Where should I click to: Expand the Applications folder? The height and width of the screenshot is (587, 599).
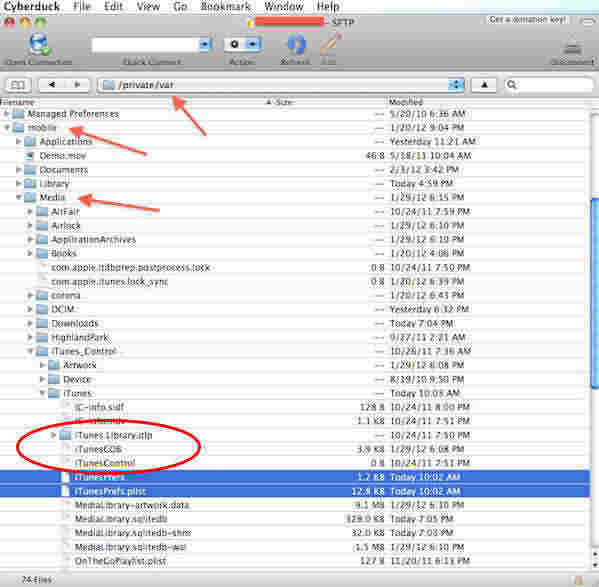coord(18,142)
